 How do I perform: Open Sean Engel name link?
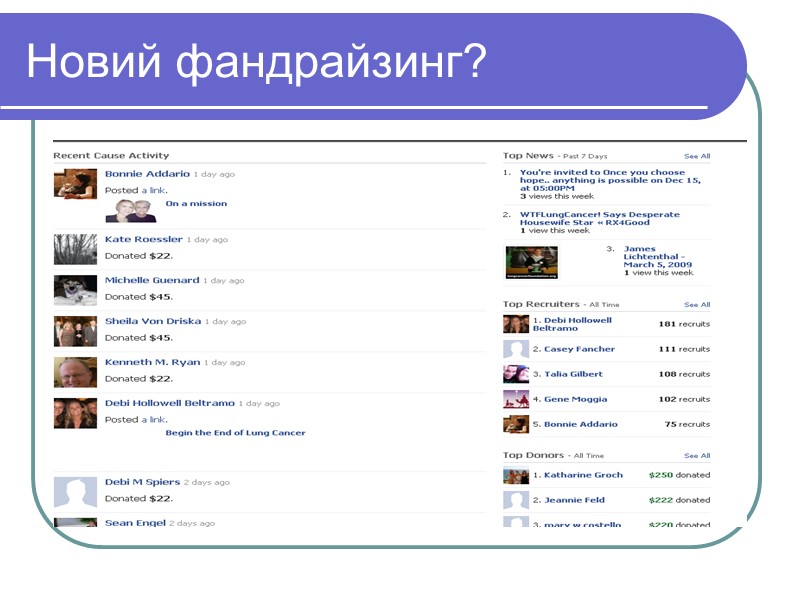[135, 523]
